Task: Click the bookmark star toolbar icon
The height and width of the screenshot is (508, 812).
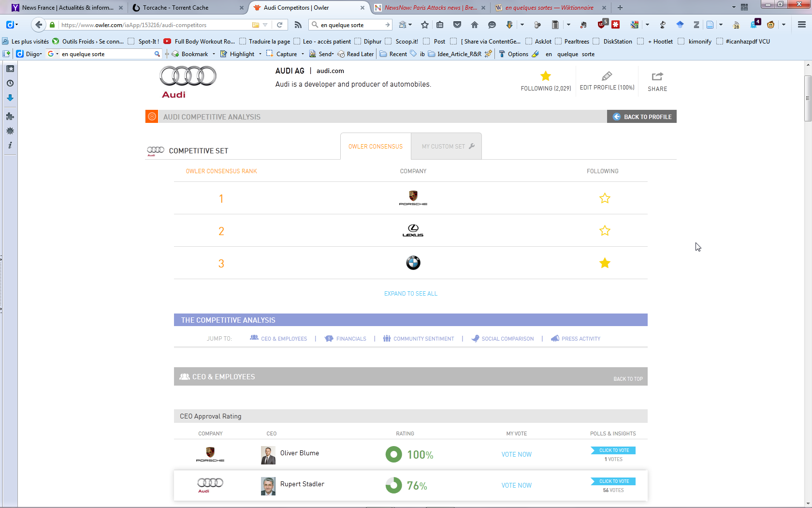Action: coord(425,25)
